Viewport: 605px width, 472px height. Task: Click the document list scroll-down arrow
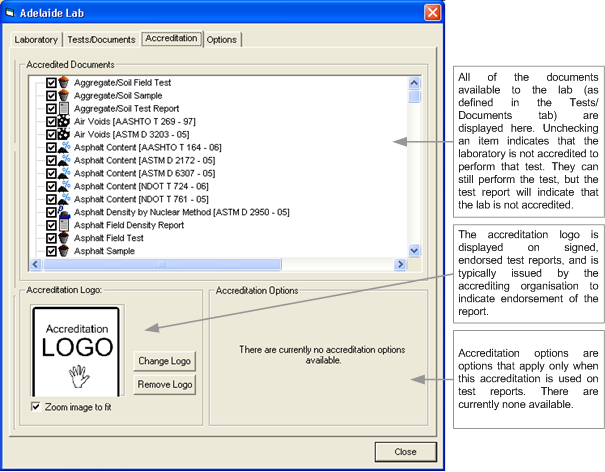tap(414, 251)
